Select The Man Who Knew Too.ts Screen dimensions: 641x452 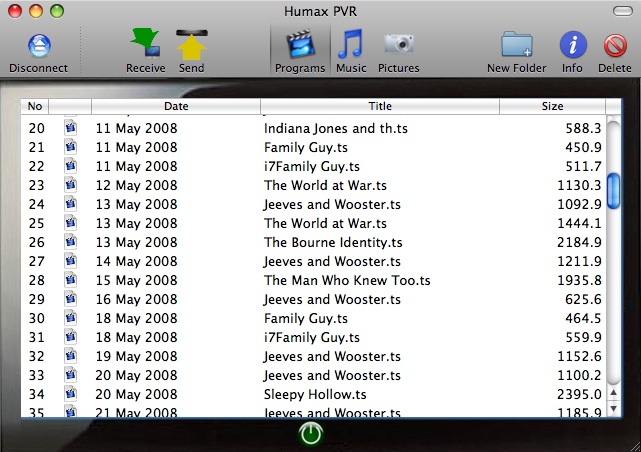pos(347,280)
